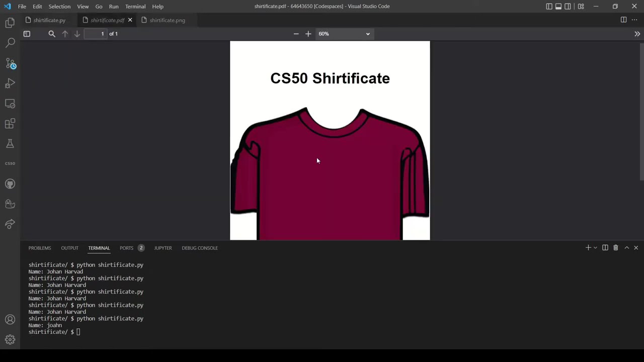This screenshot has height=362, width=644.
Task: Toggle the secondary side bar layout
Action: coord(568,7)
